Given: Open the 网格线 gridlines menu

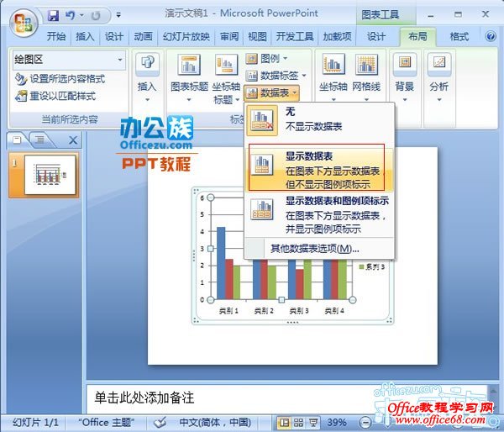Looking at the screenshot, I should [366, 77].
